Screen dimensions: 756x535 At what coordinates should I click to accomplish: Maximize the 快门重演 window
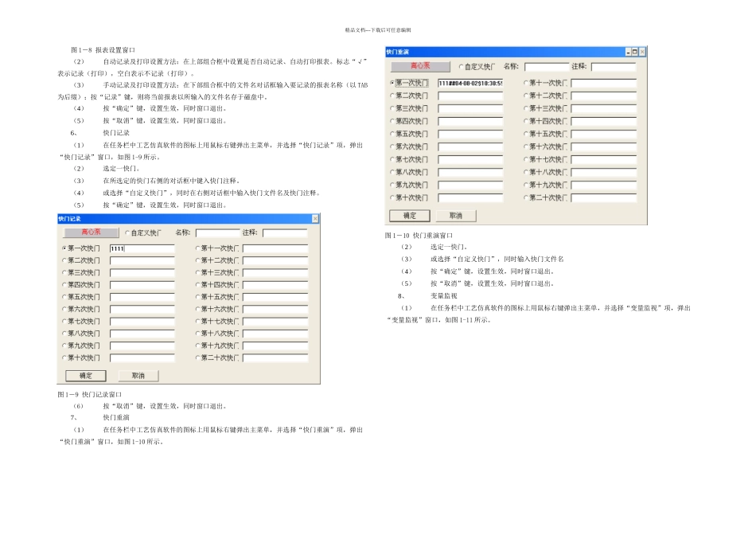click(635, 52)
